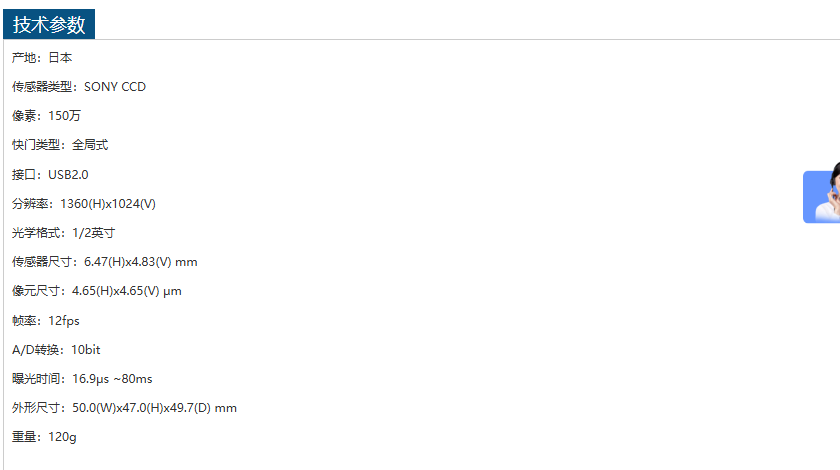
Task: Click the 10bit conversion value
Action: (86, 350)
